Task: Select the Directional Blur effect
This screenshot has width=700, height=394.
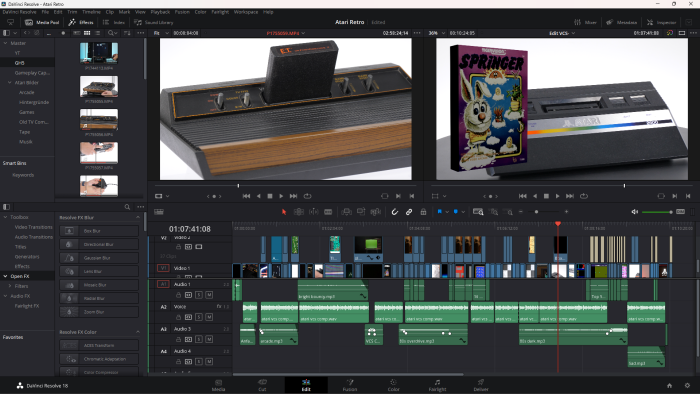Action: coord(99,245)
